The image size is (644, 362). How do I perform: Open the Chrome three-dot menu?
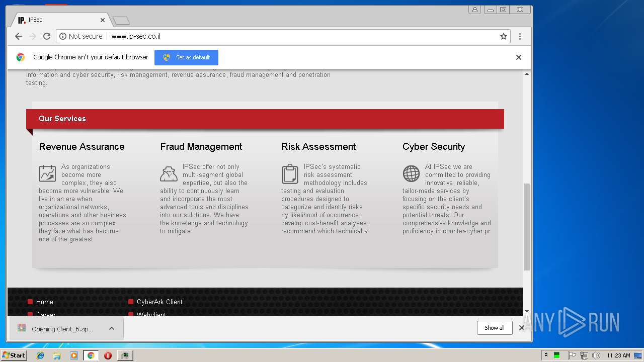pos(520,36)
